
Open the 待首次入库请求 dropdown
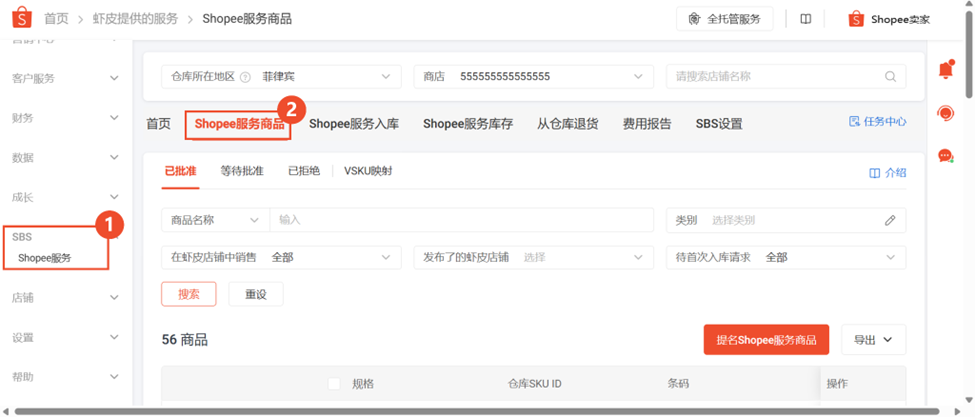pos(786,257)
